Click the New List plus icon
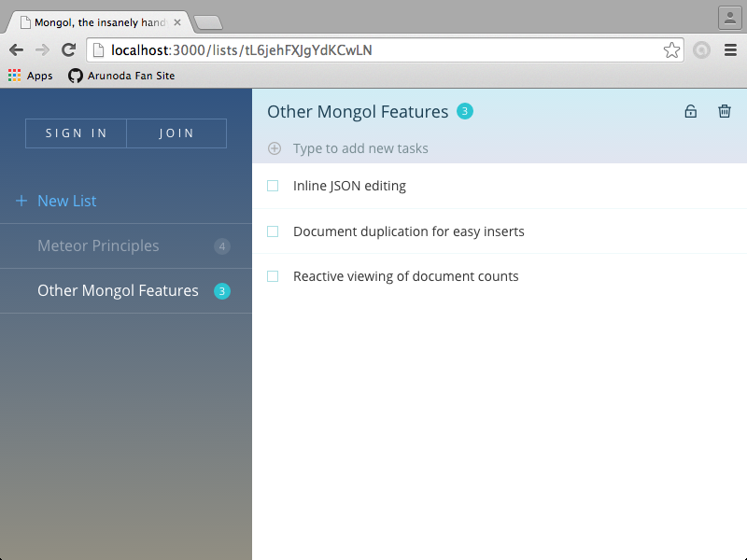Image resolution: width=747 pixels, height=560 pixels. pos(21,201)
